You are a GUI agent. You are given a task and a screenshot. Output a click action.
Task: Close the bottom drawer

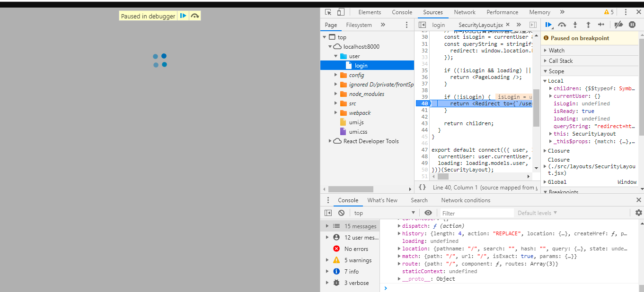tap(638, 200)
